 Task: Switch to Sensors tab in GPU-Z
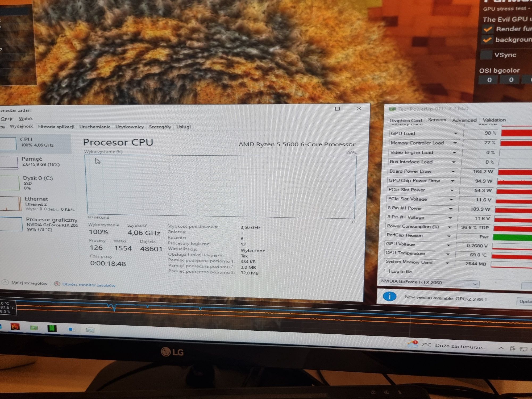(437, 120)
